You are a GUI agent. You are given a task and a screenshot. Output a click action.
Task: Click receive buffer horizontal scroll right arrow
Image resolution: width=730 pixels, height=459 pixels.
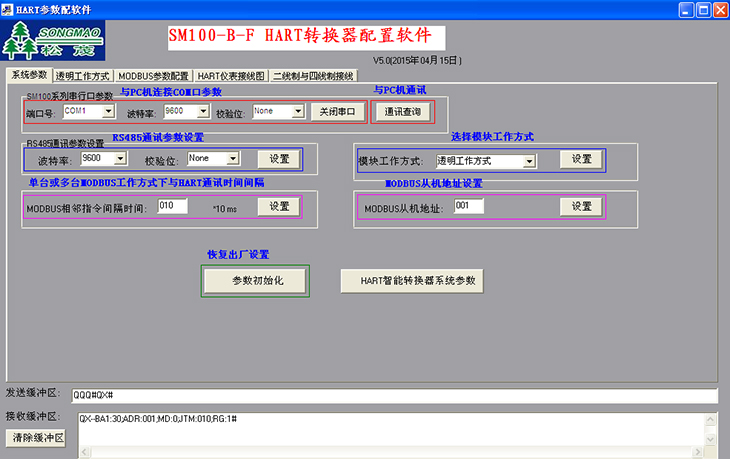(x=697, y=452)
